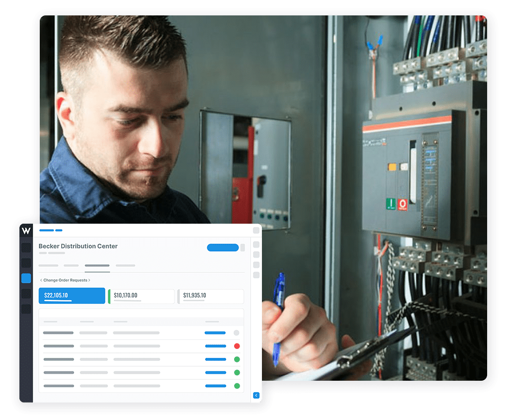Click the red status dot in the table
The width and height of the screenshot is (509, 420).
click(238, 346)
